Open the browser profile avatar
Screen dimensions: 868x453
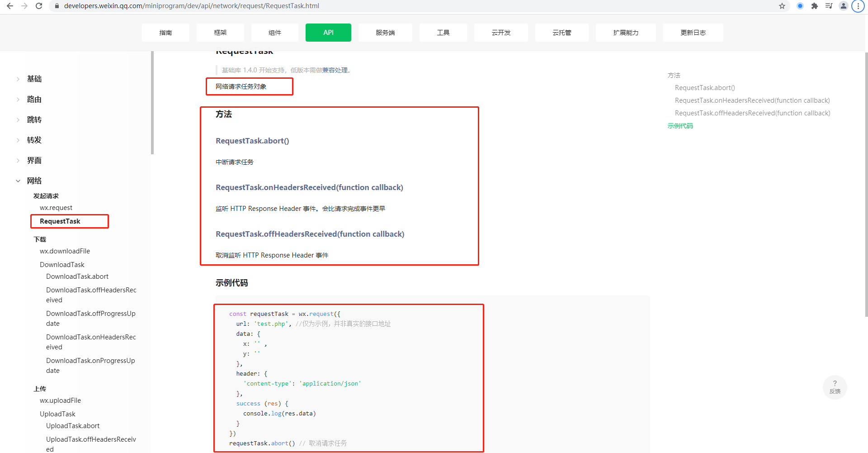pos(844,6)
